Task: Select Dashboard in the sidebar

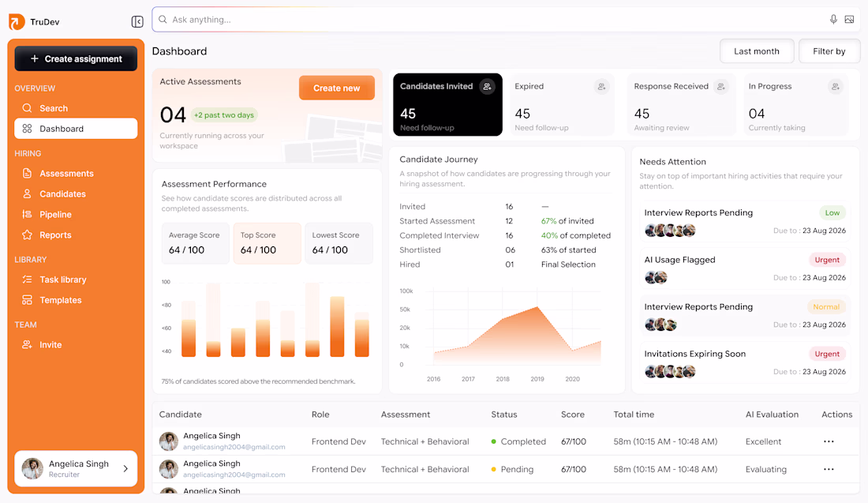Action: coord(76,129)
